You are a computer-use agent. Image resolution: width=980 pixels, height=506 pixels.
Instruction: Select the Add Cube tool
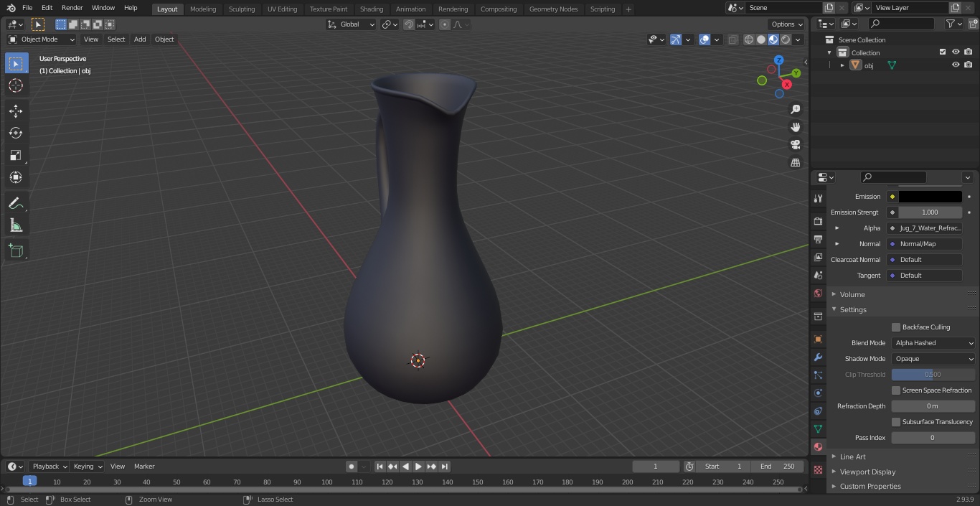point(16,251)
